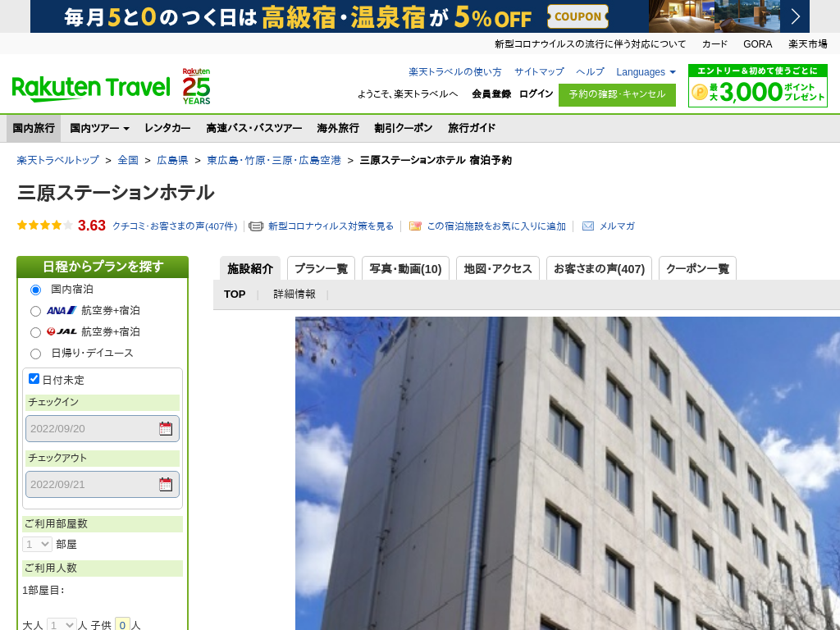This screenshot has width=840, height=630.
Task: Open the 海外旅行 navigation item
Action: click(x=337, y=128)
